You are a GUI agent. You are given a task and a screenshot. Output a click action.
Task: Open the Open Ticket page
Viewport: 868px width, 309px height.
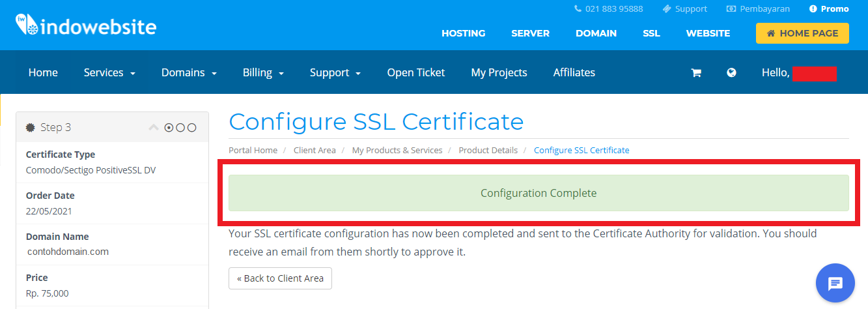click(416, 72)
